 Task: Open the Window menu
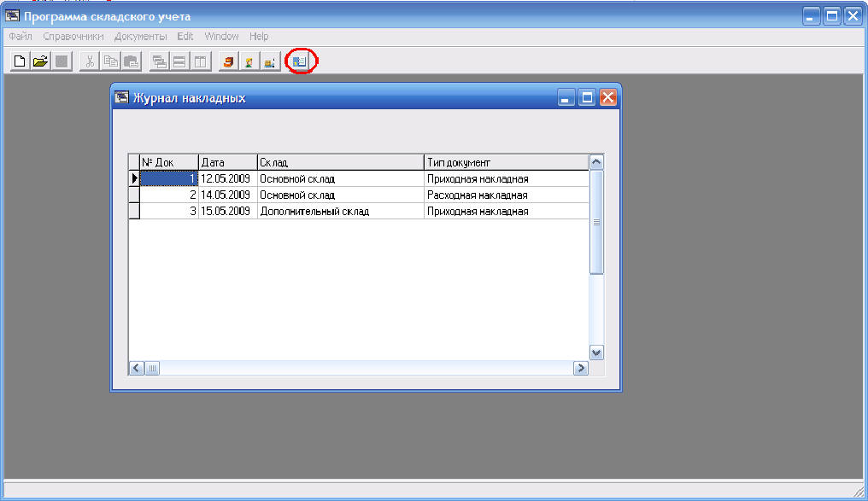[221, 37]
